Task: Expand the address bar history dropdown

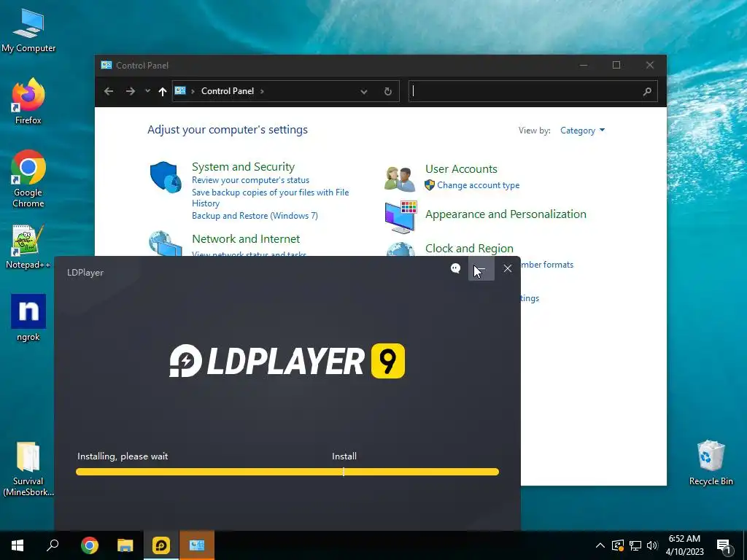Action: click(x=364, y=91)
